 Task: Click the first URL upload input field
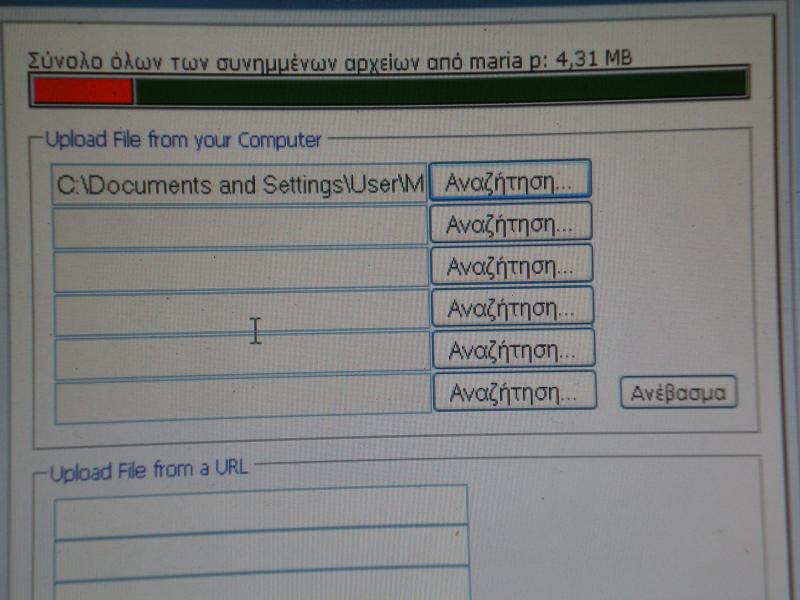point(260,505)
